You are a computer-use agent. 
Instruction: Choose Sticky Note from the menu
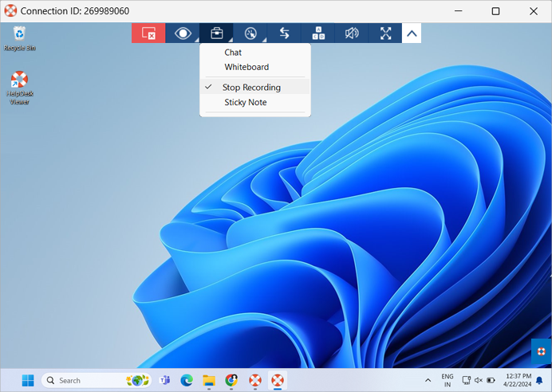pyautogui.click(x=246, y=103)
